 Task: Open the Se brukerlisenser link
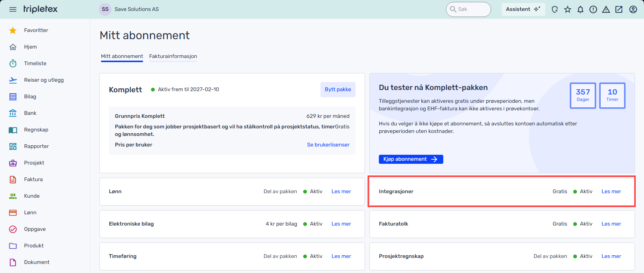[x=328, y=145]
